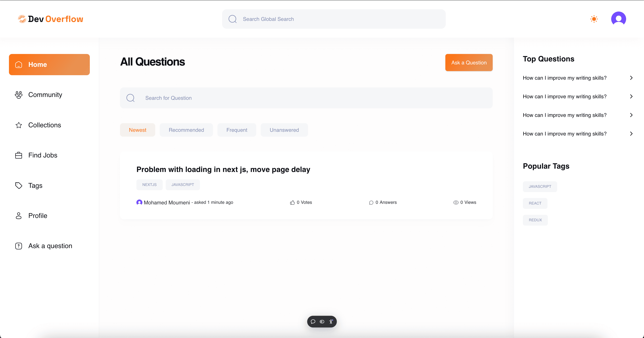Switch to the Recommended filter tab
The width and height of the screenshot is (644, 338).
pos(186,130)
